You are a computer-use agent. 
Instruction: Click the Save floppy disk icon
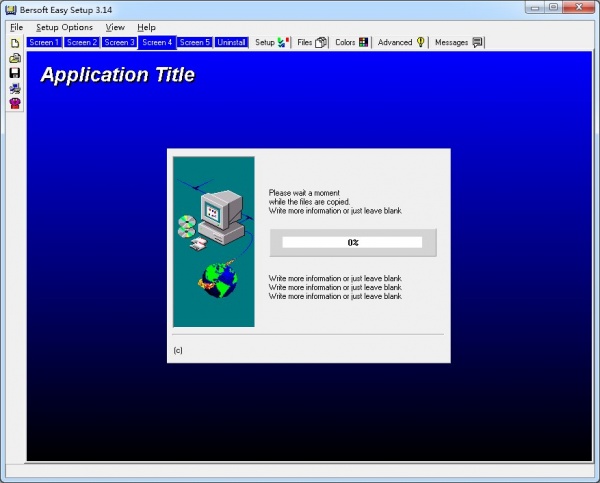pyautogui.click(x=14, y=73)
